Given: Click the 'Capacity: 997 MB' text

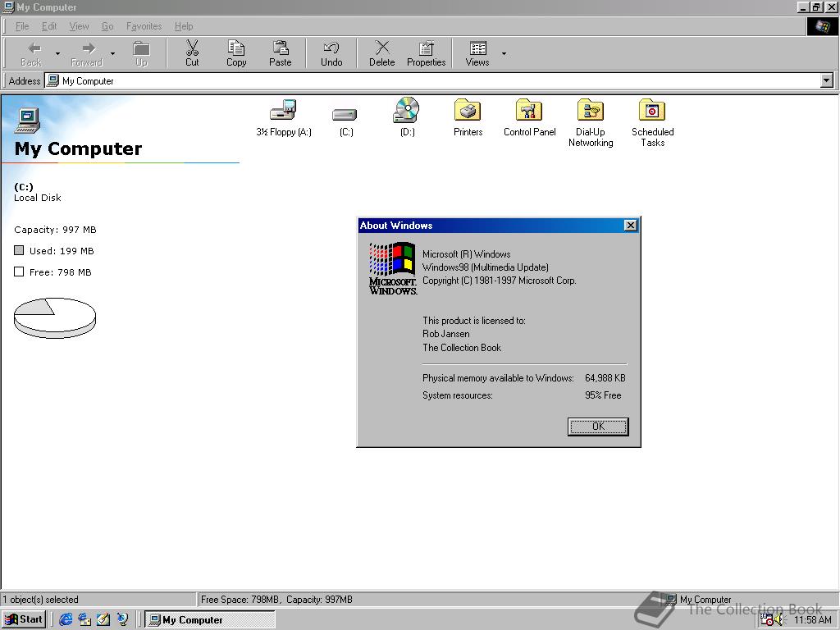Looking at the screenshot, I should point(55,230).
